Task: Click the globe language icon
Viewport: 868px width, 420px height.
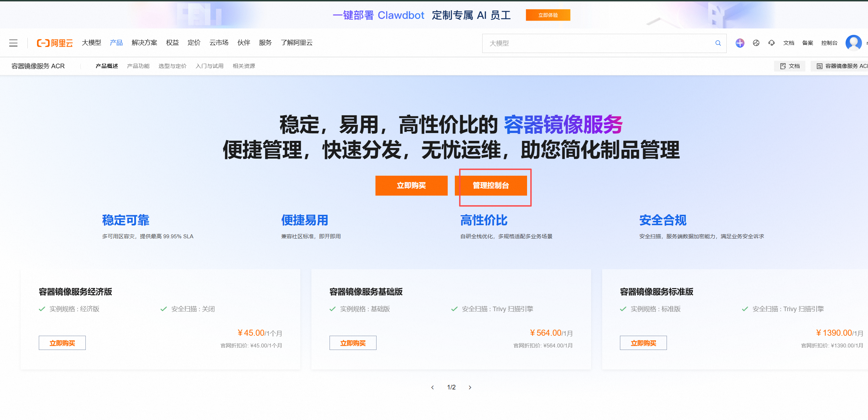Action: click(756, 43)
